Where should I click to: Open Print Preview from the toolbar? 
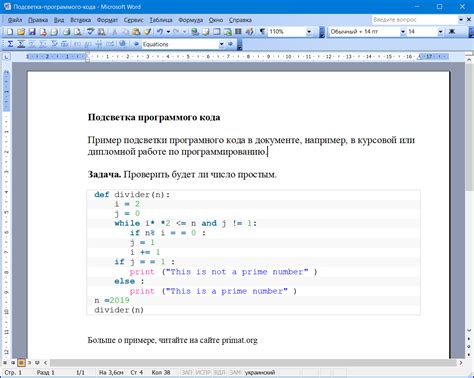click(78, 32)
